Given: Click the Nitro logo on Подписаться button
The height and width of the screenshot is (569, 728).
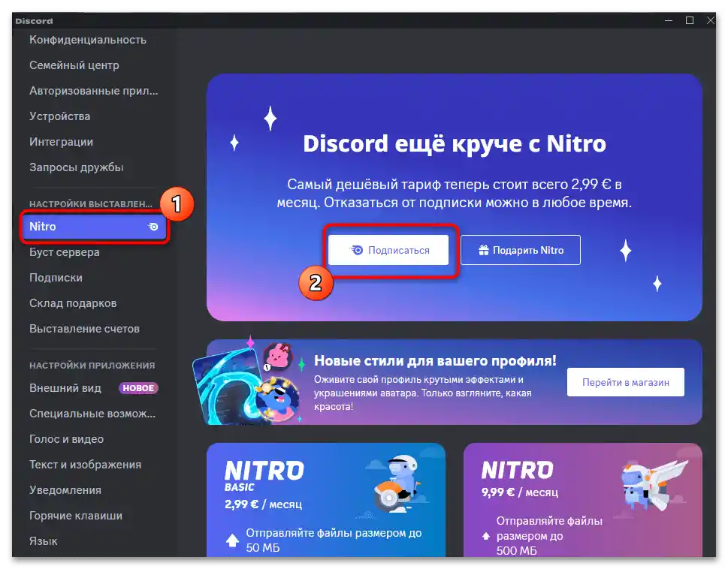Looking at the screenshot, I should [357, 250].
